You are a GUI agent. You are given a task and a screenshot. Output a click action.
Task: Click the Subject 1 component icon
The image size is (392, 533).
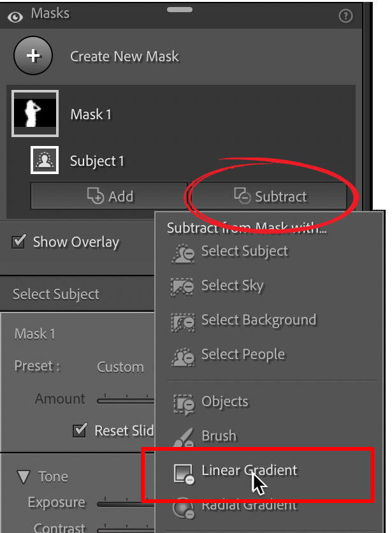pos(45,161)
